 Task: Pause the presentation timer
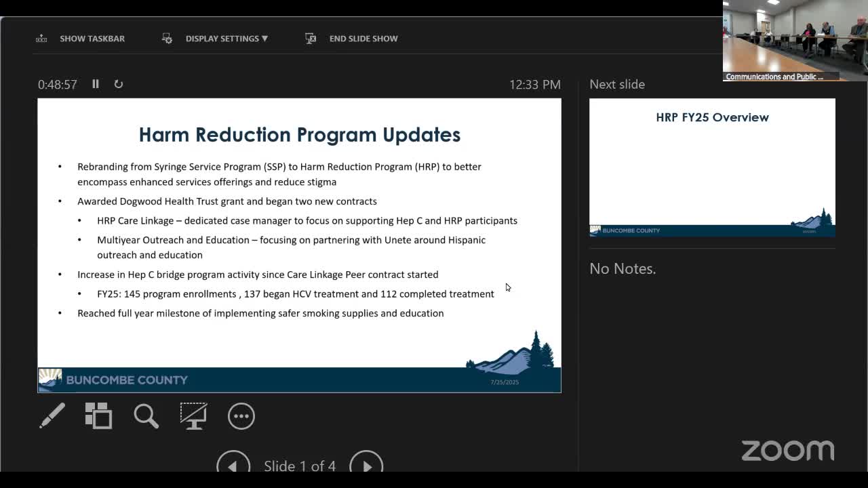pos(96,84)
